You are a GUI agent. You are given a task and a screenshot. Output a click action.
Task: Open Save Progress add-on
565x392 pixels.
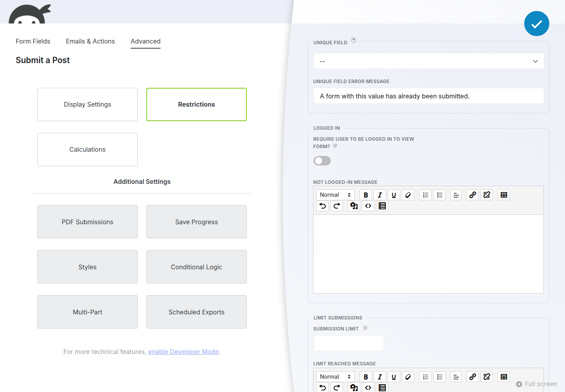[x=197, y=222]
